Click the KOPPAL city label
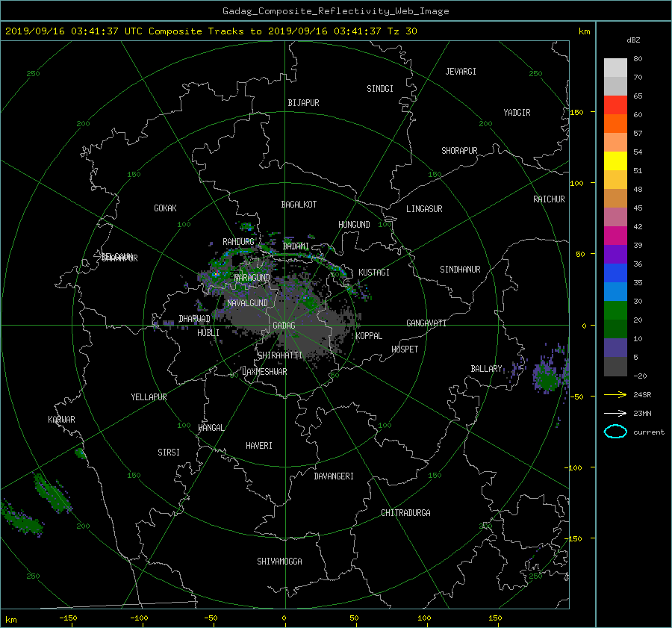 tap(369, 336)
